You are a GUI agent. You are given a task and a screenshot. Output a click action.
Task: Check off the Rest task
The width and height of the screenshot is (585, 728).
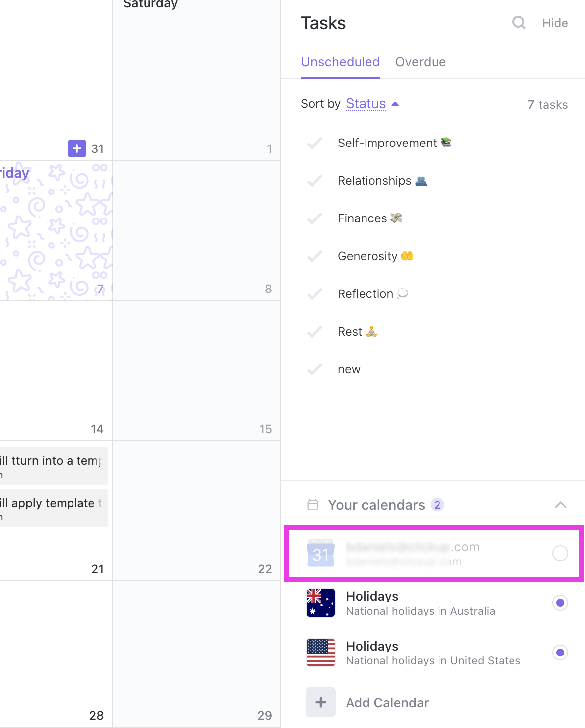point(315,332)
